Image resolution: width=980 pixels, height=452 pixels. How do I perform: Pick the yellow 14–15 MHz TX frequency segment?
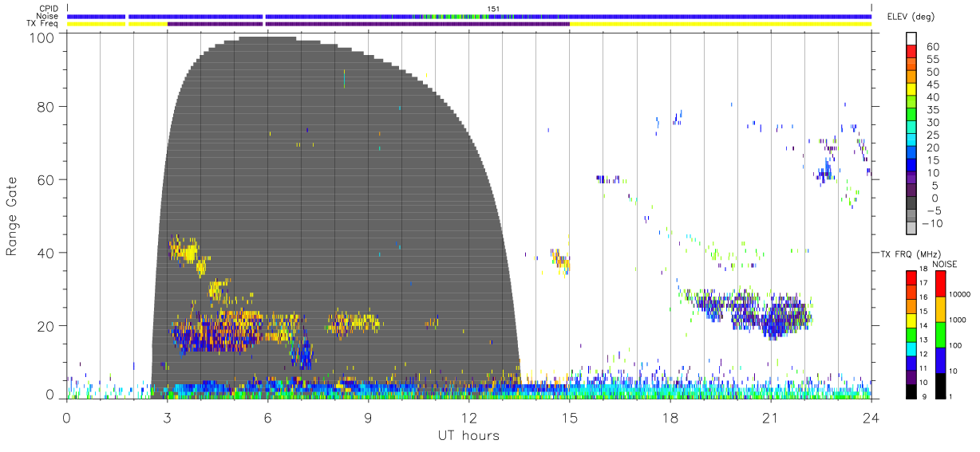(911, 319)
